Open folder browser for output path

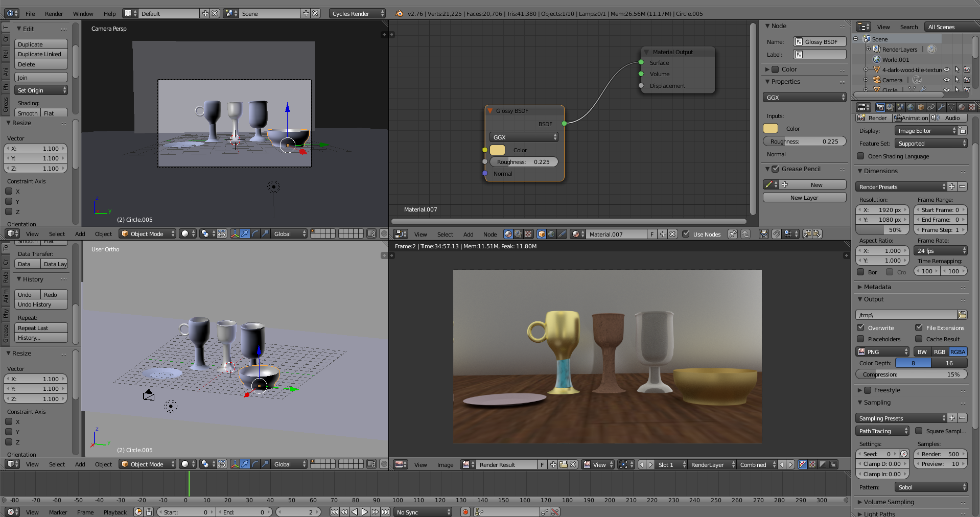click(x=962, y=315)
